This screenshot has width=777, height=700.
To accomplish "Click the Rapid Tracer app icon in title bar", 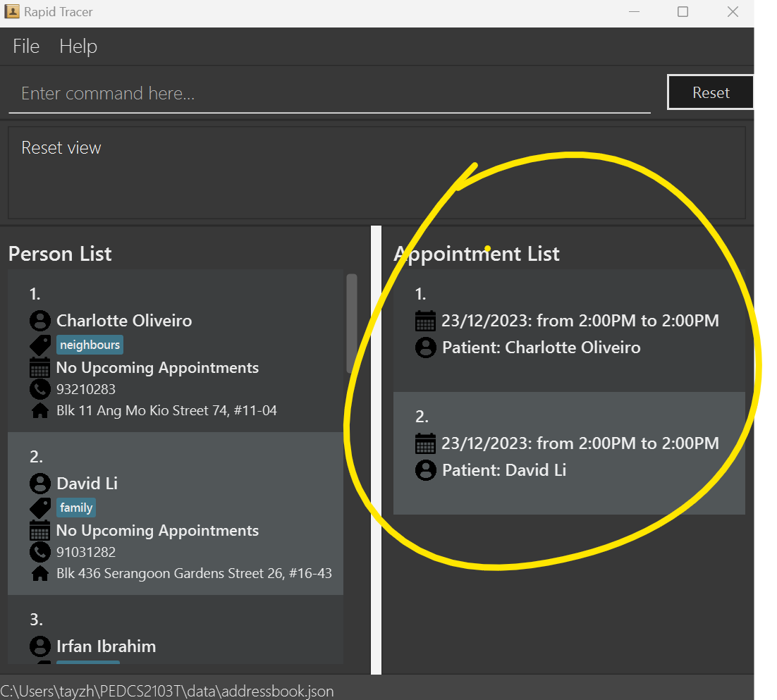I will [12, 11].
